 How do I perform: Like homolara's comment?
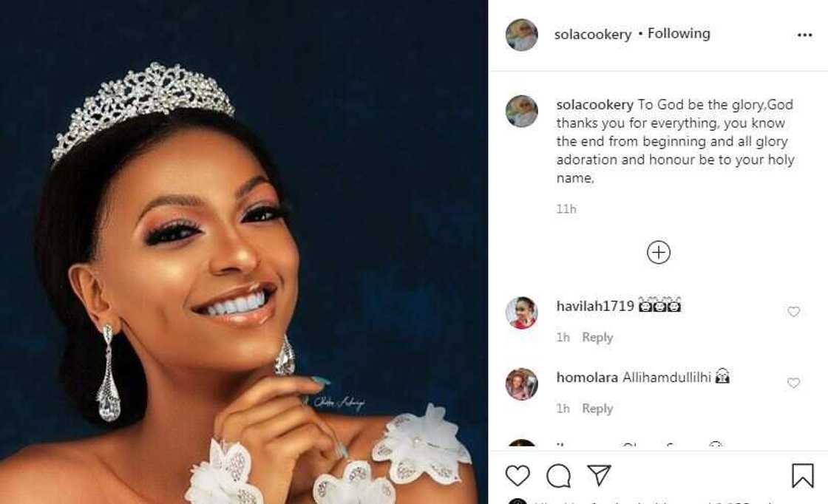793,383
